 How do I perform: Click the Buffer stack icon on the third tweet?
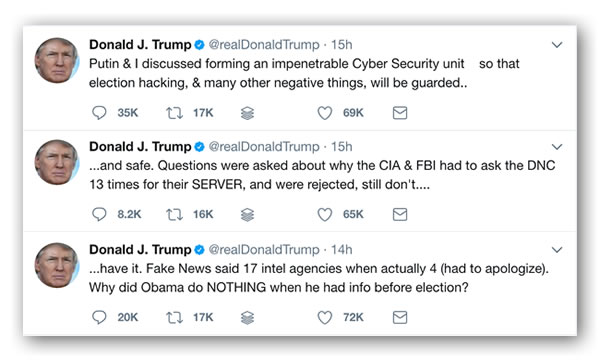[247, 317]
